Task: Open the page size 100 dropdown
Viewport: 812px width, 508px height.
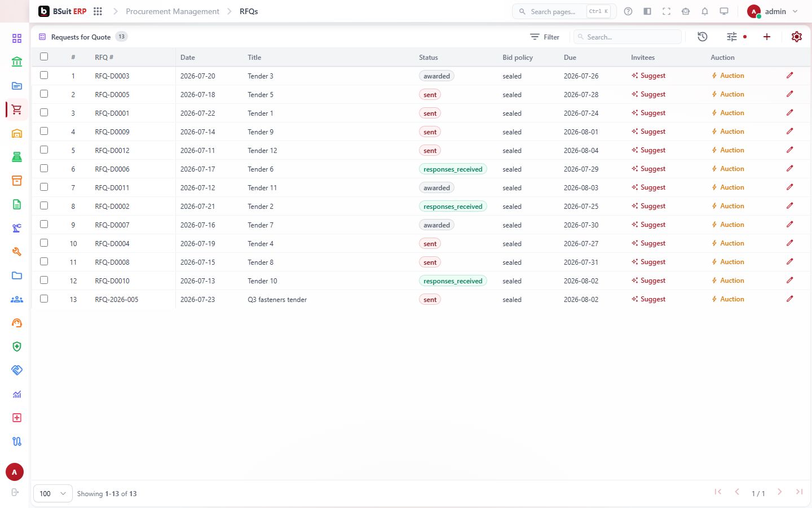Action: click(53, 493)
